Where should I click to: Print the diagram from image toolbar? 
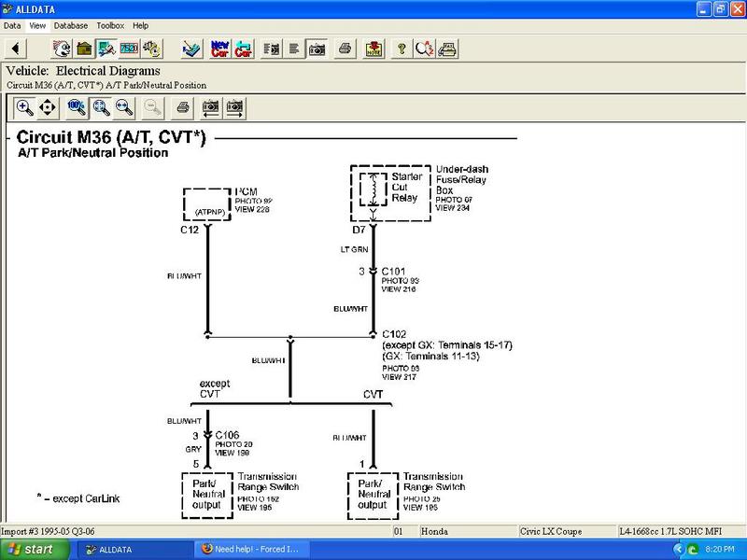pyautogui.click(x=183, y=107)
